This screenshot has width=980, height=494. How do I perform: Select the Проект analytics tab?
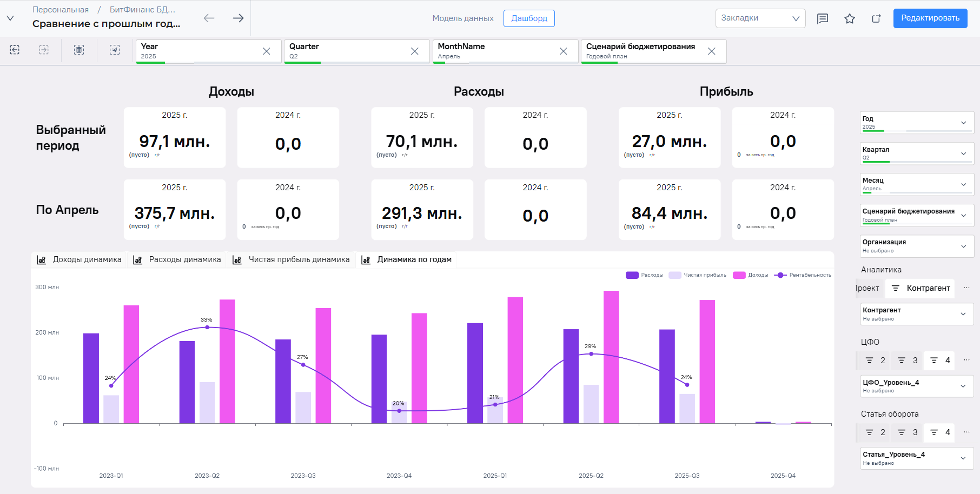tap(868, 288)
